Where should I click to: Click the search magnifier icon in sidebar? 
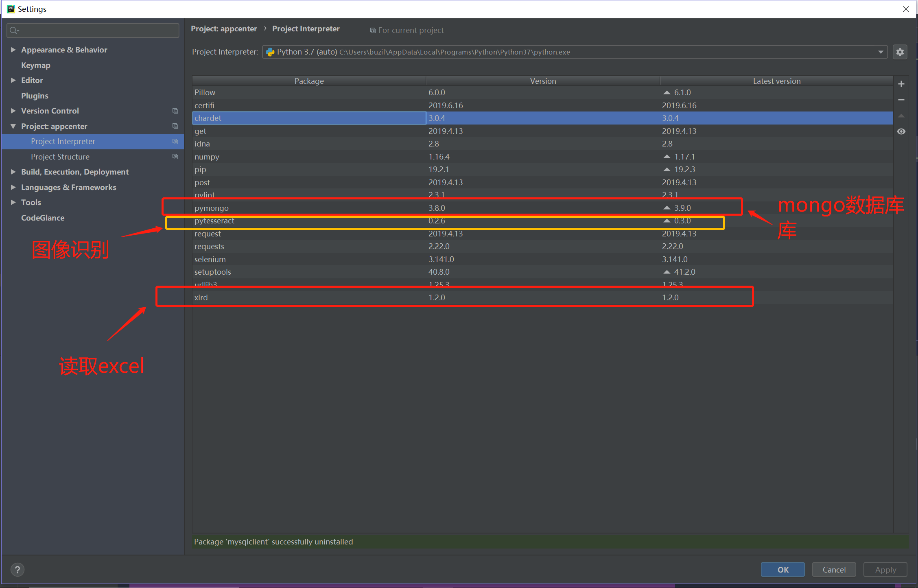[14, 31]
